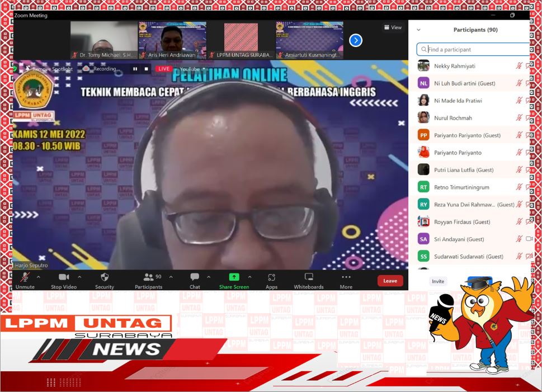Open chat options arrow beside Chat

click(x=209, y=277)
